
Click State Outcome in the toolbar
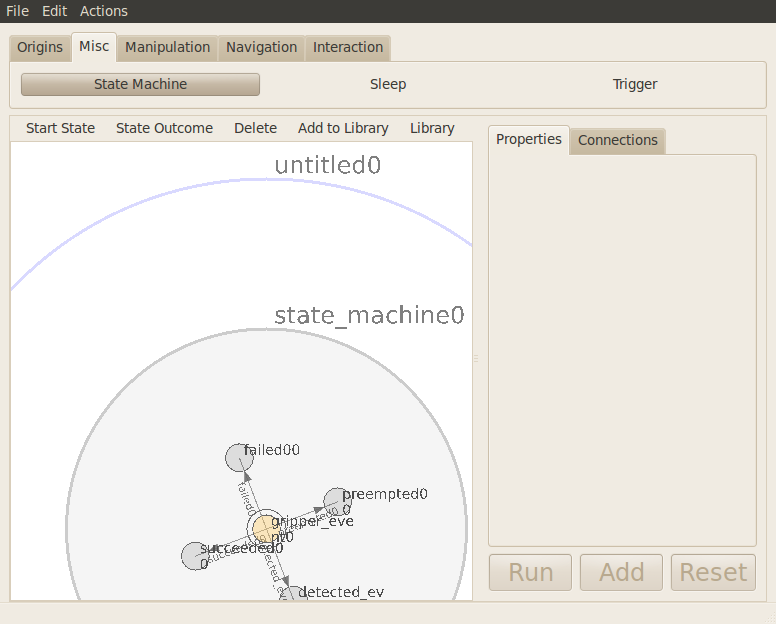point(164,128)
